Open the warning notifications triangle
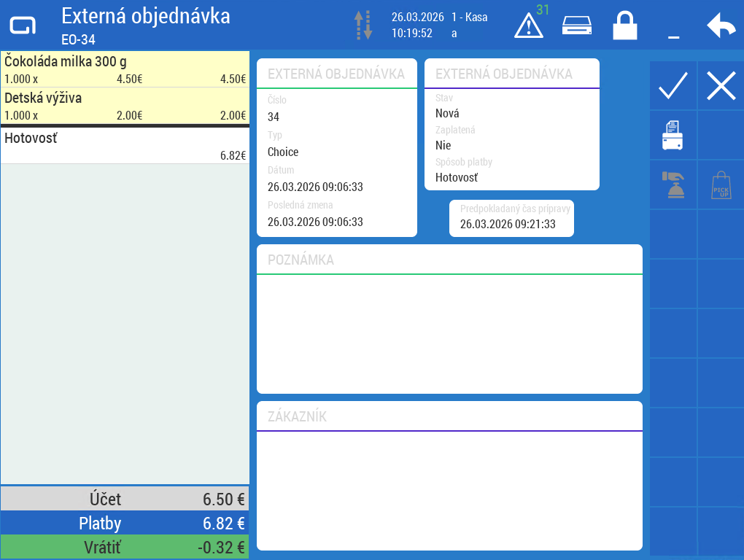This screenshot has width=744, height=560. [529, 26]
